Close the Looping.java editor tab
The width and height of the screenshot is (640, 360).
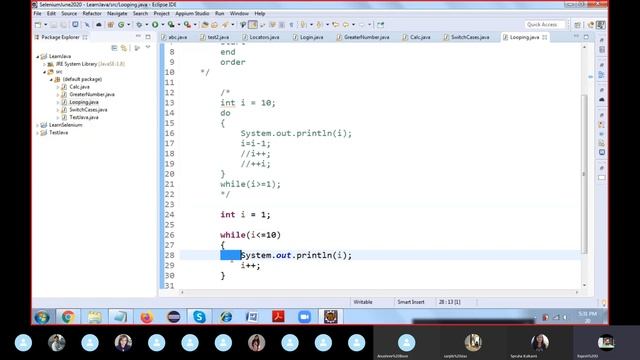point(544,37)
